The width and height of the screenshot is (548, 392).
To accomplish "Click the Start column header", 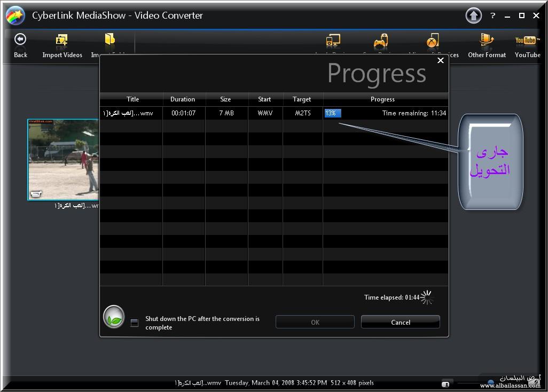I will (264, 99).
